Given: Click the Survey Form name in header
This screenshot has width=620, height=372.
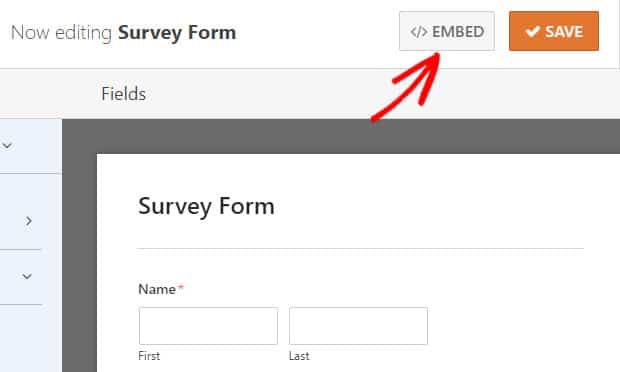Looking at the screenshot, I should [x=177, y=33].
